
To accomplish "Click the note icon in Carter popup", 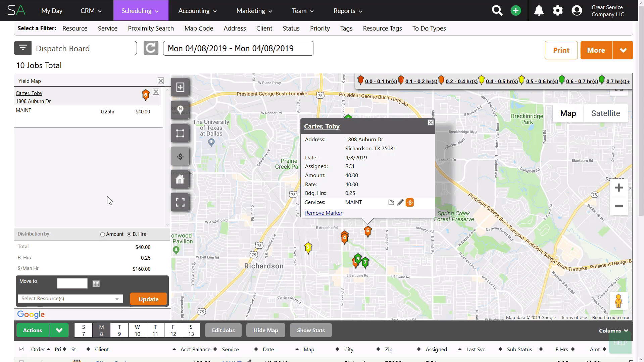I will pos(391,202).
